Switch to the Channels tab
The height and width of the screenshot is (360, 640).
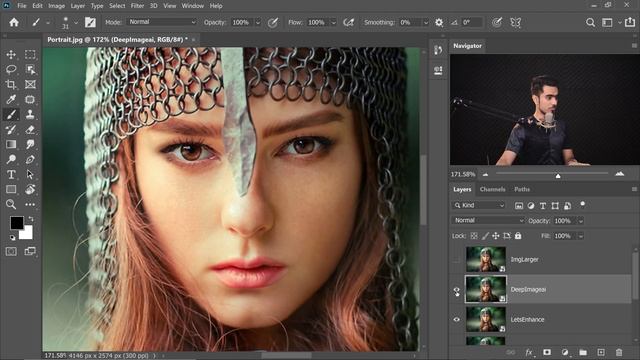pos(492,189)
